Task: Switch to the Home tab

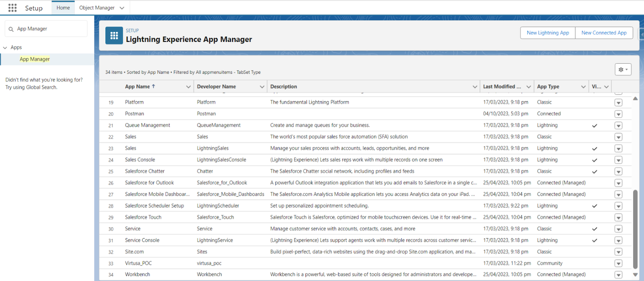Action: coord(63,8)
